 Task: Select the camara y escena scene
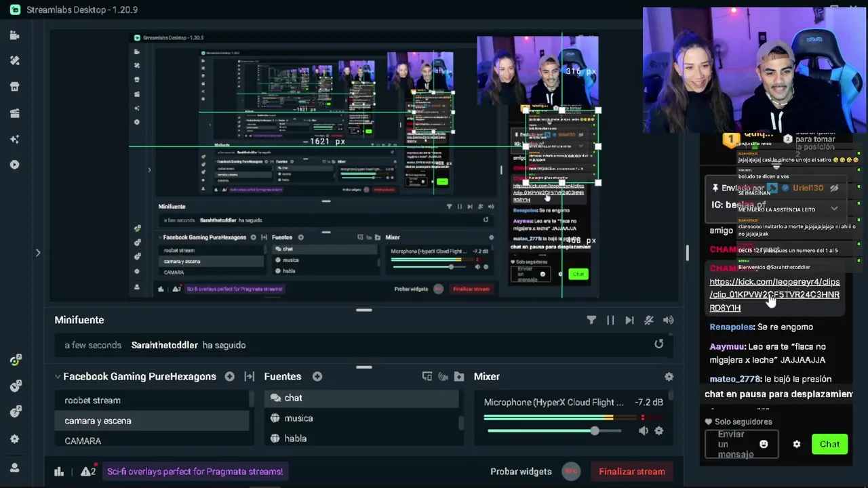coord(152,421)
